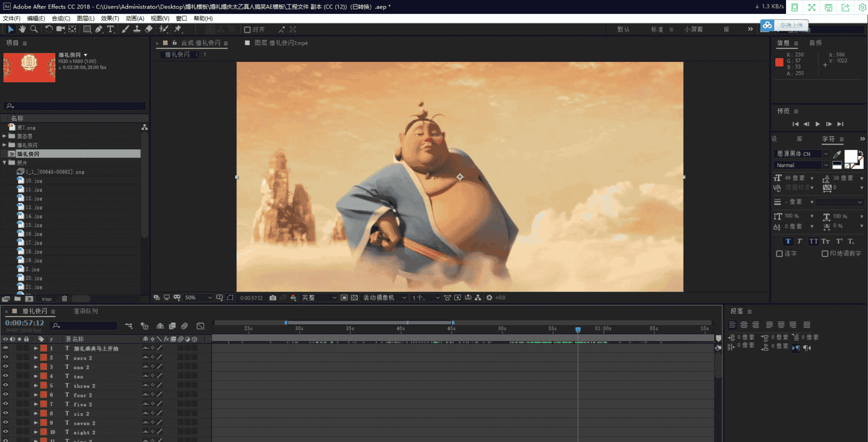
Task: Select the Zoom magnifier tool
Action: pos(34,29)
